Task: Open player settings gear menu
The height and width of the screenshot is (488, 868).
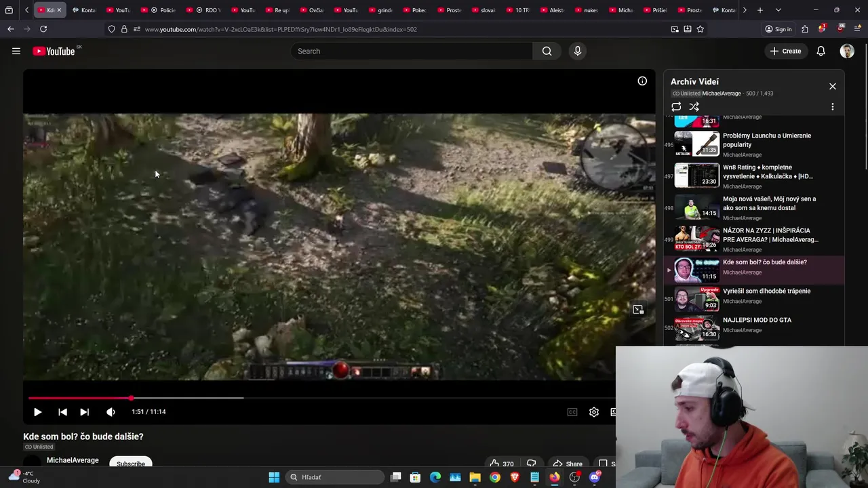Action: click(593, 411)
